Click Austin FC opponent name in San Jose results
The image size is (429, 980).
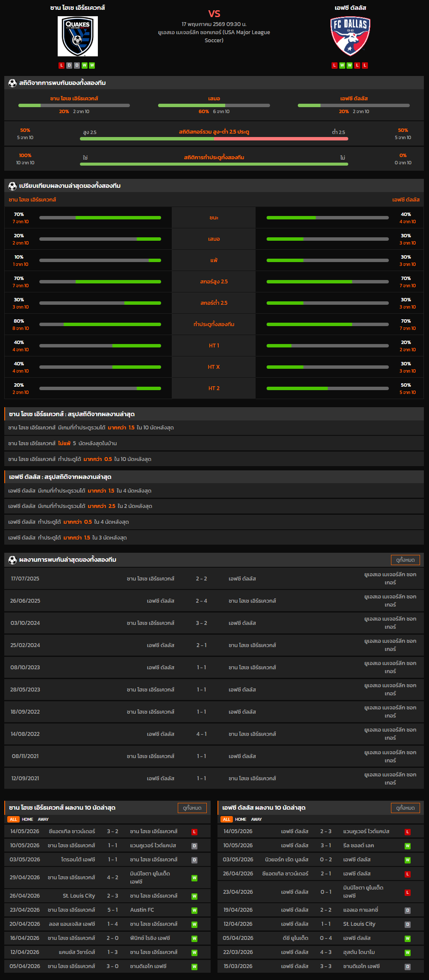pos(142,910)
